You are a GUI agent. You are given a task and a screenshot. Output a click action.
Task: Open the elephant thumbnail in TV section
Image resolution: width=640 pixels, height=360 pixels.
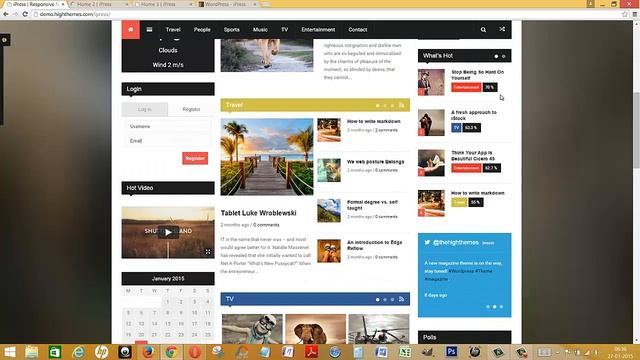[x=316, y=329]
